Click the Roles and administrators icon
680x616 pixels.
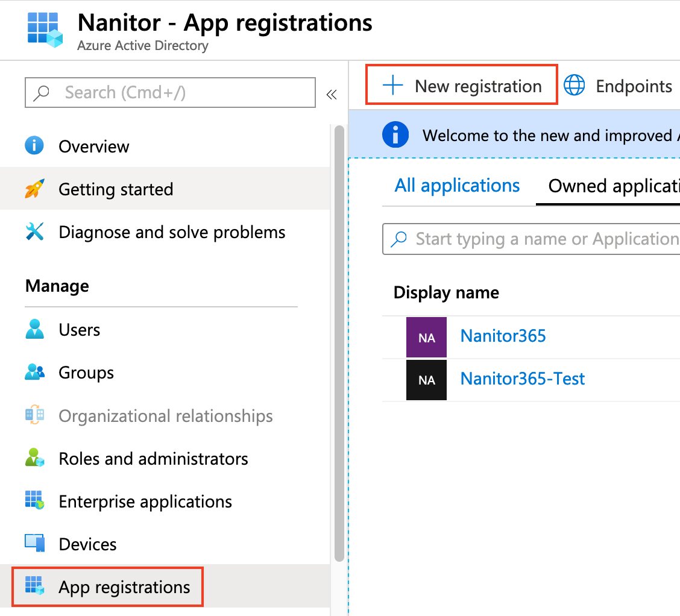tap(34, 458)
